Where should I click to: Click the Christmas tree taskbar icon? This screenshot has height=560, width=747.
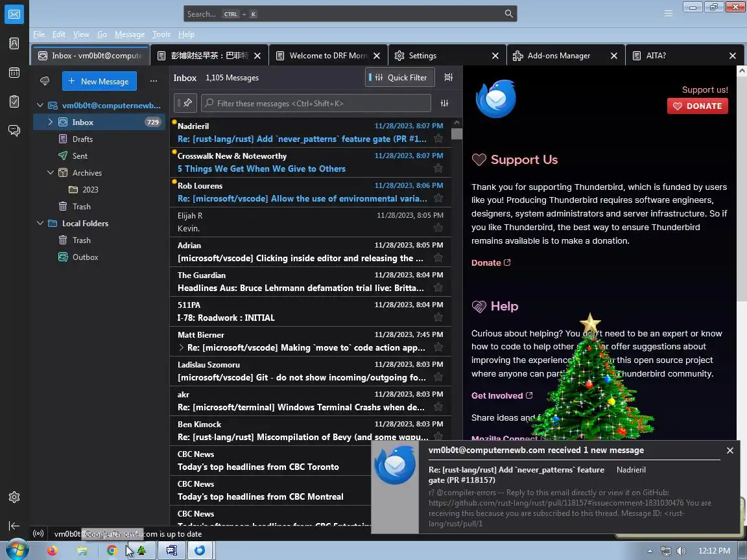point(141,550)
